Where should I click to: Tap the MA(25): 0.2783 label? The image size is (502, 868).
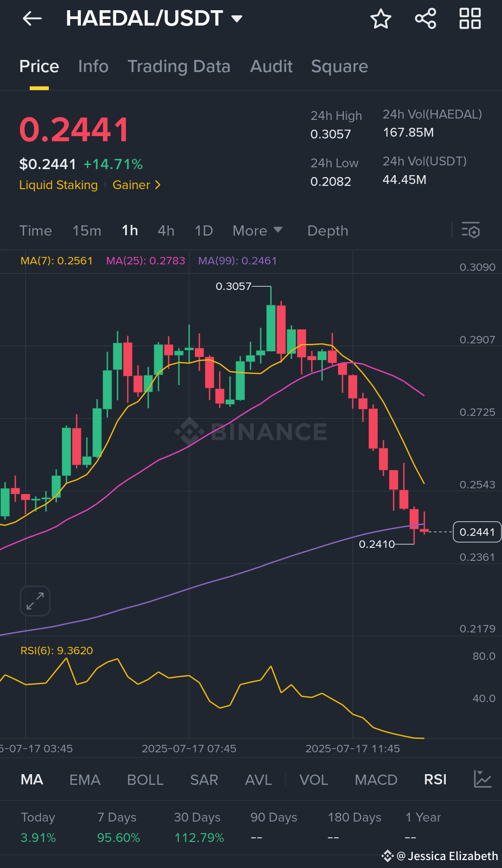tap(145, 261)
